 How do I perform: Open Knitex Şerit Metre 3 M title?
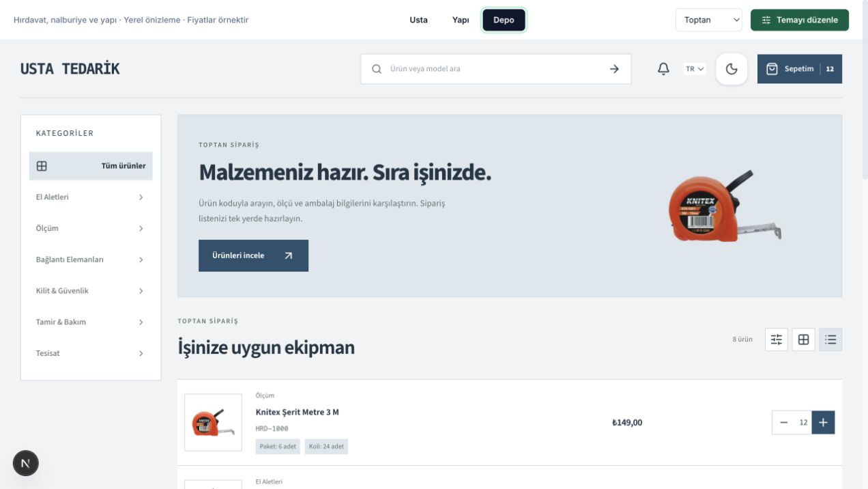click(297, 412)
